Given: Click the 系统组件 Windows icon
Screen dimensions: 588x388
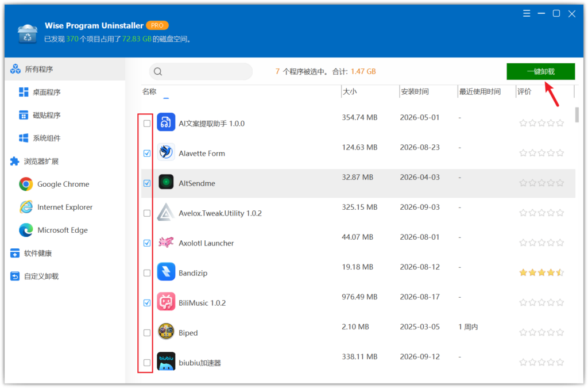Looking at the screenshot, I should coord(24,138).
